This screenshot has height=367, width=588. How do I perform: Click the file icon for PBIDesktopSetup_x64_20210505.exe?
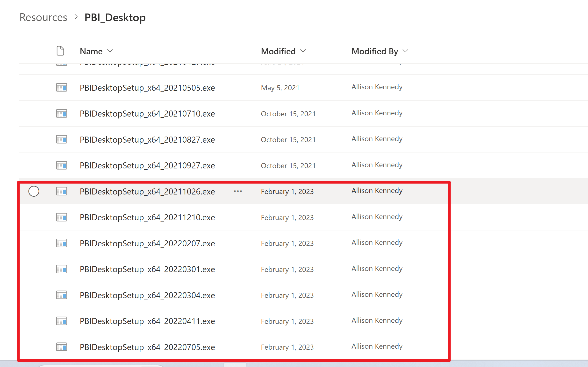tap(61, 87)
